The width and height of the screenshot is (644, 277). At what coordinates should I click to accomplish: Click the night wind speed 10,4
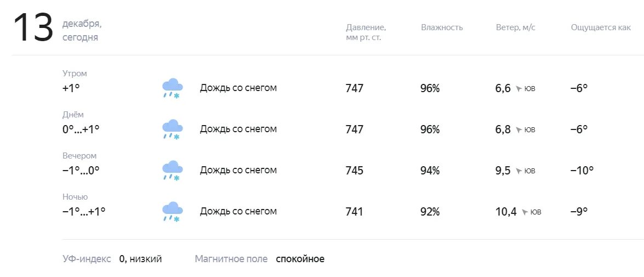tap(506, 212)
